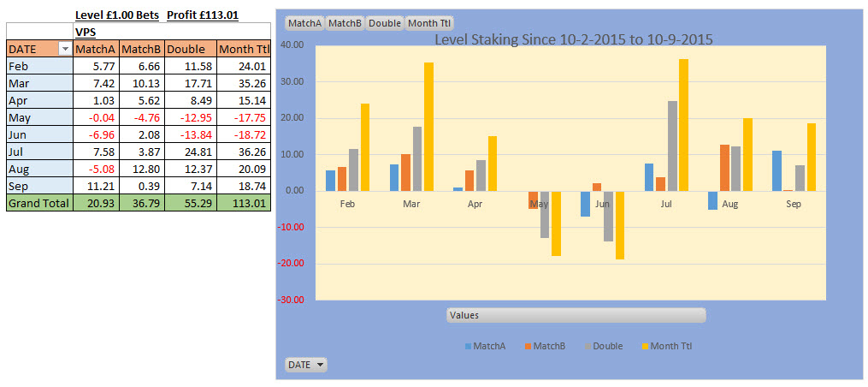Select grand total value 20.93
The image size is (868, 387).
(x=95, y=204)
